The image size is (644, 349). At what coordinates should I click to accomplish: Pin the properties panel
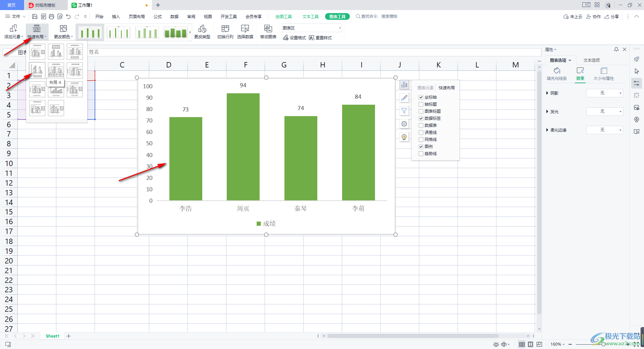pos(616,49)
